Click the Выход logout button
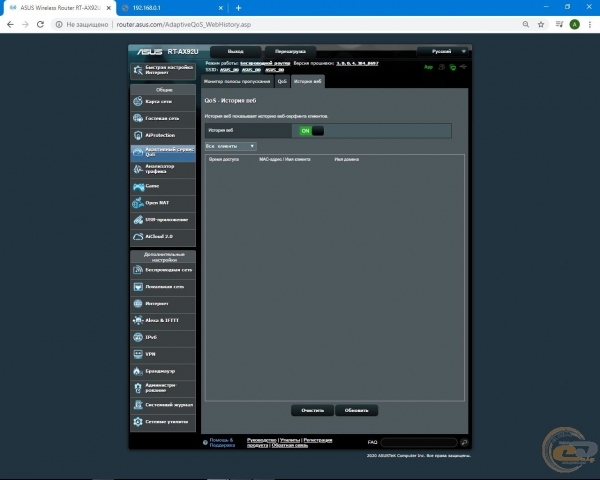 click(235, 51)
